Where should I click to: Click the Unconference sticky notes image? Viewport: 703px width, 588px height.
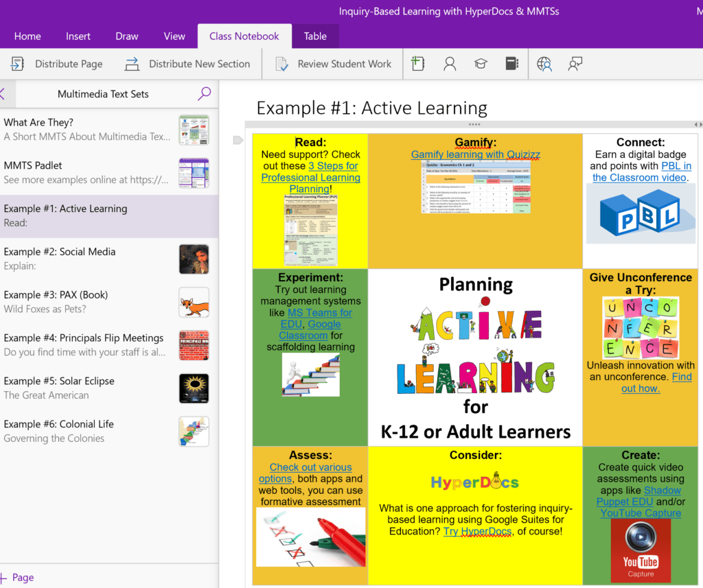tap(641, 328)
